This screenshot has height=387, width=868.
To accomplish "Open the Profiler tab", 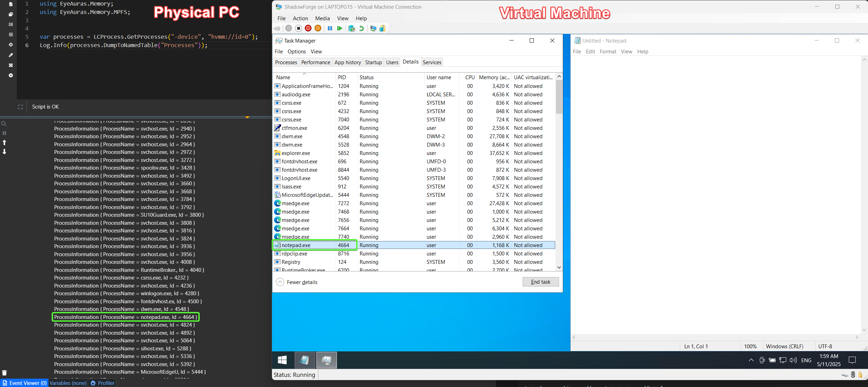I will [x=103, y=383].
